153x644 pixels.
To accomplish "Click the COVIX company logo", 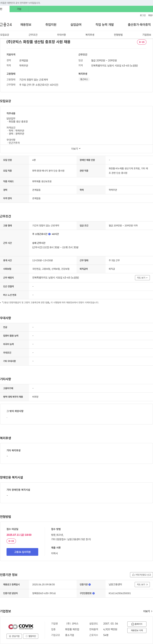I will 21,627.
